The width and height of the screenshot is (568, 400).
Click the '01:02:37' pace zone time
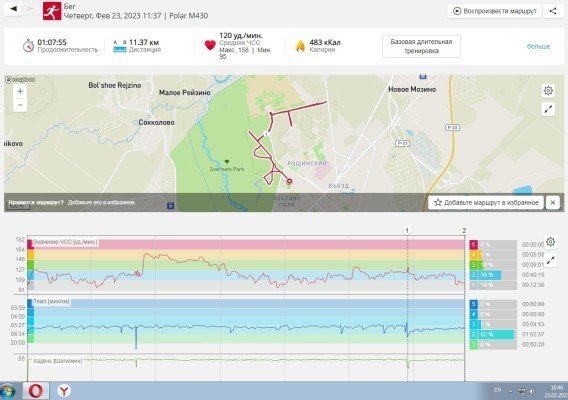[x=533, y=334]
